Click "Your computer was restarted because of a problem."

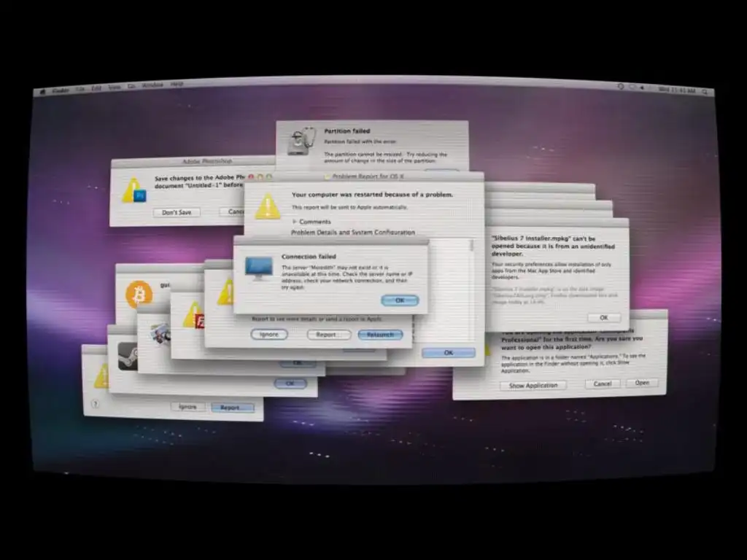click(372, 195)
